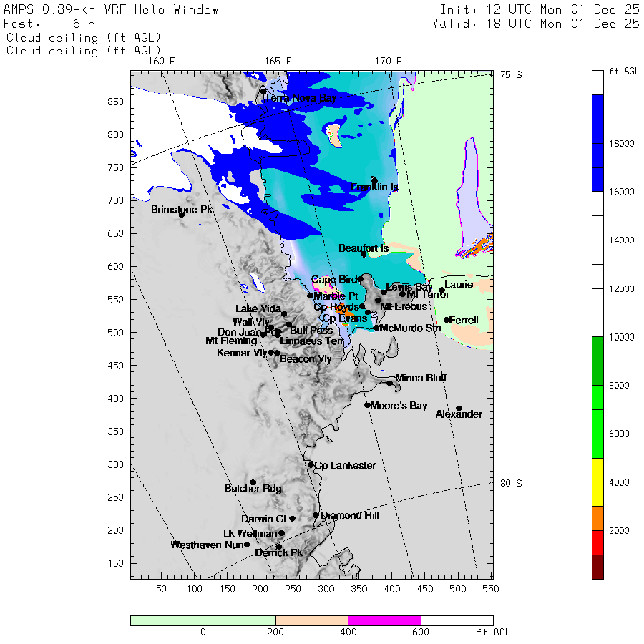Click the yellow 4000 ft colorbar segment
The width and height of the screenshot is (644, 644).
pos(597,482)
